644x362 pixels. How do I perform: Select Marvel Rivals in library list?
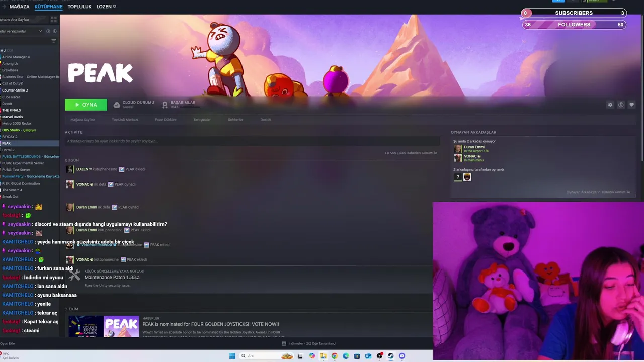point(12,117)
